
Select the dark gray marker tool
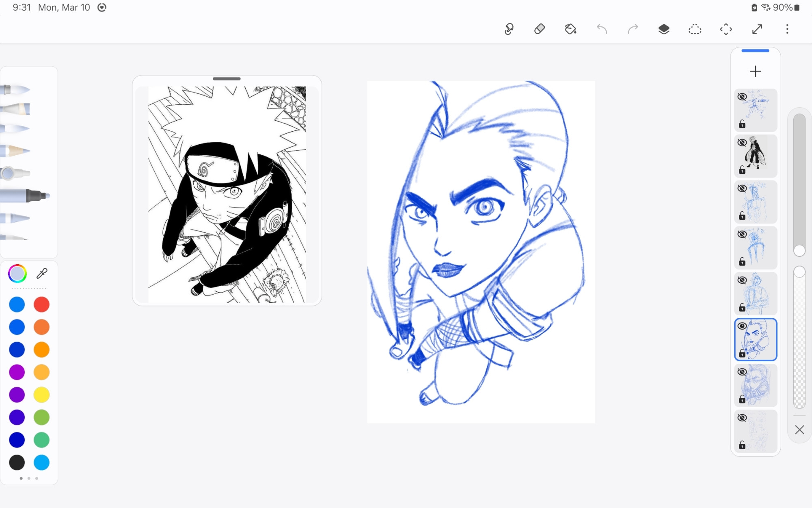pyautogui.click(x=24, y=195)
